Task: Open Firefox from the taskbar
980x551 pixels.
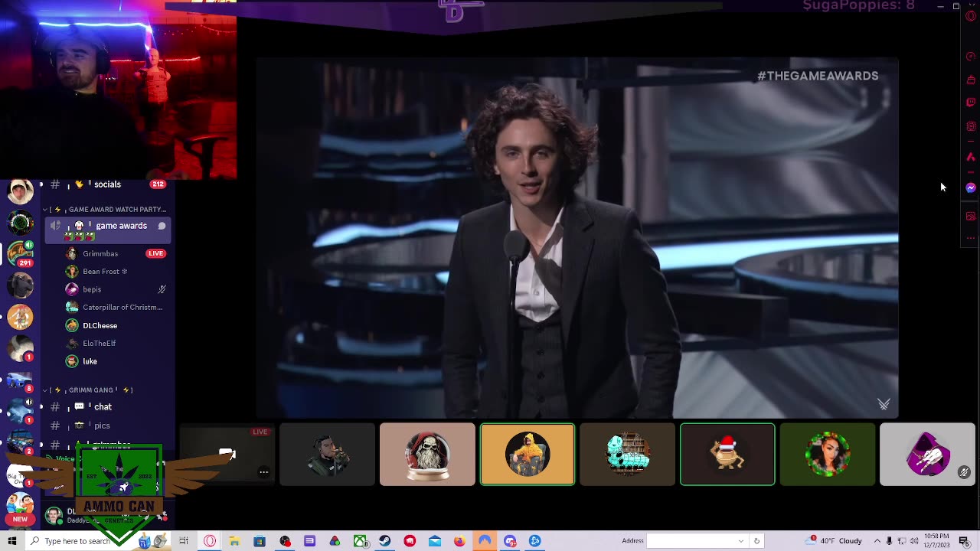Action: (459, 541)
